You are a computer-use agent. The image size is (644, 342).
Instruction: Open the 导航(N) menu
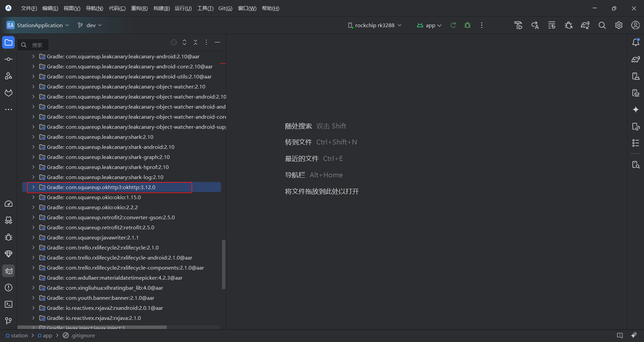click(95, 8)
